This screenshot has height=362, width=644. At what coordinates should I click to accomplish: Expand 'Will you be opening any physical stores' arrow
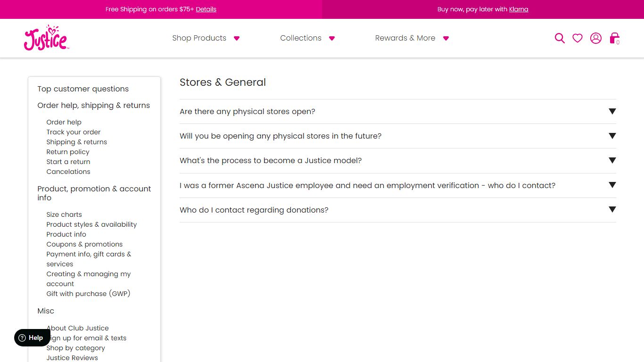[612, 136]
